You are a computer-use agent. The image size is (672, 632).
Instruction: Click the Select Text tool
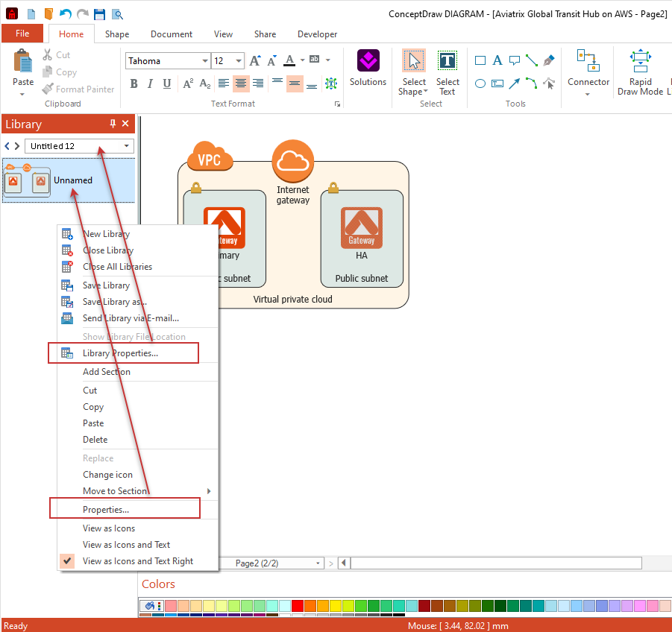pos(448,72)
